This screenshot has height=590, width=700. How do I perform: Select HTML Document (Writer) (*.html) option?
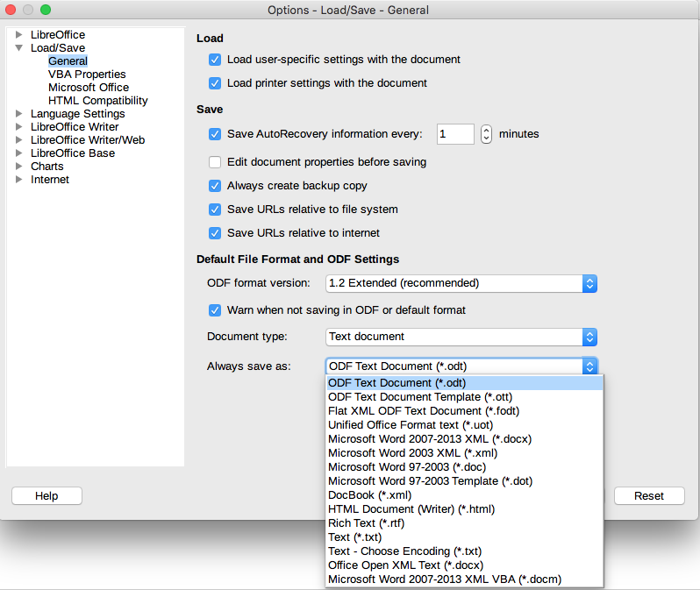pyautogui.click(x=411, y=509)
